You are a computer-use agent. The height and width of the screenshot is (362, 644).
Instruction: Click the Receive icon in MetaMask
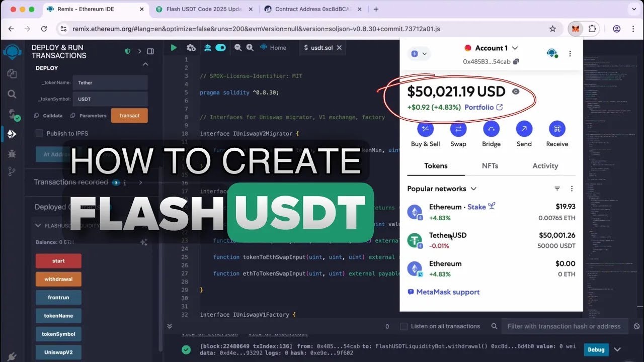(557, 129)
